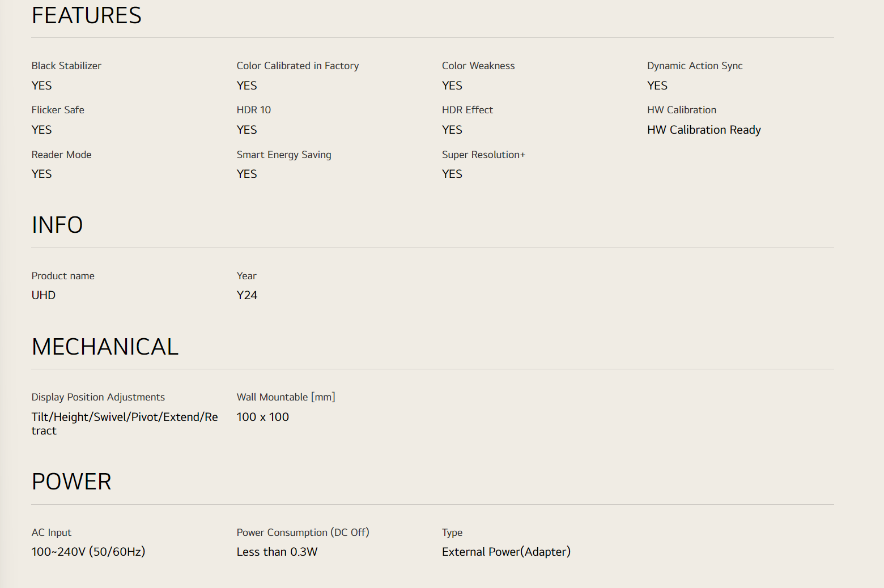The height and width of the screenshot is (588, 884).
Task: Select the Dynamic Action Sync label
Action: tap(695, 66)
